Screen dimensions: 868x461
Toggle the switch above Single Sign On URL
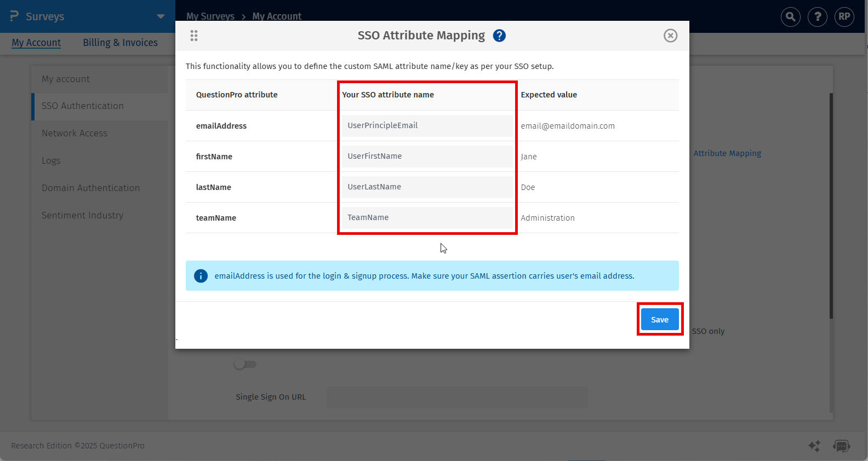click(x=245, y=364)
